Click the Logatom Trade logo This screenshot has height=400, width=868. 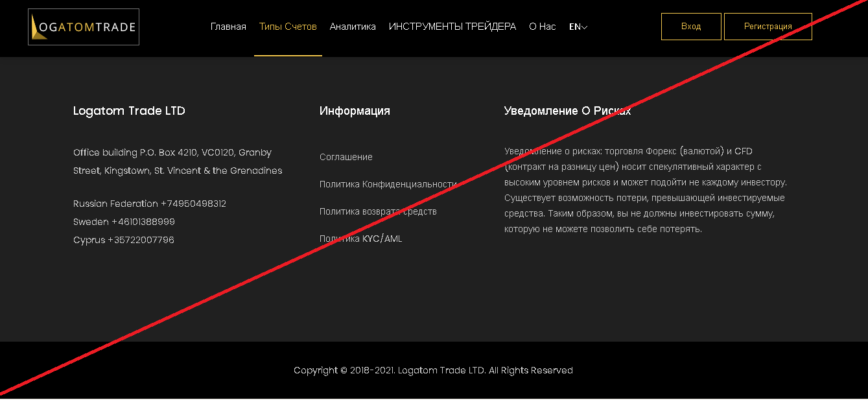[x=84, y=27]
